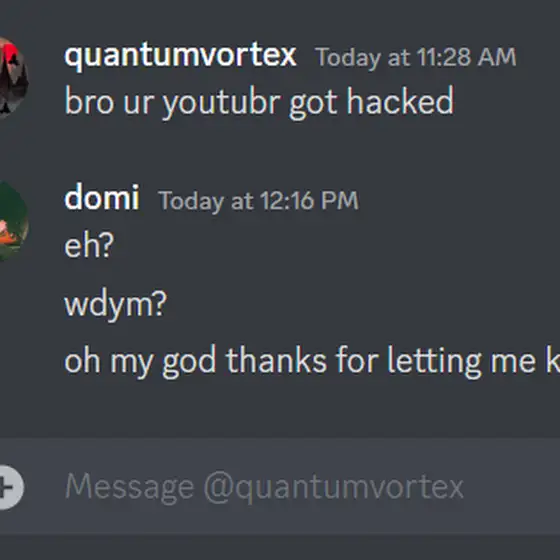
Task: Click the misspelled word 'youtubr'
Action: click(221, 103)
